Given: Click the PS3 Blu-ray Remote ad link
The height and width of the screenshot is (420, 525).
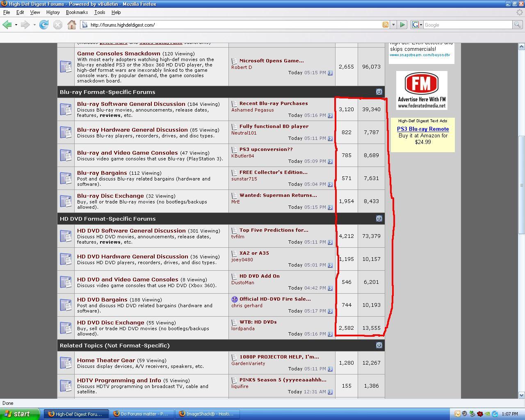Looking at the screenshot, I should click(x=423, y=129).
